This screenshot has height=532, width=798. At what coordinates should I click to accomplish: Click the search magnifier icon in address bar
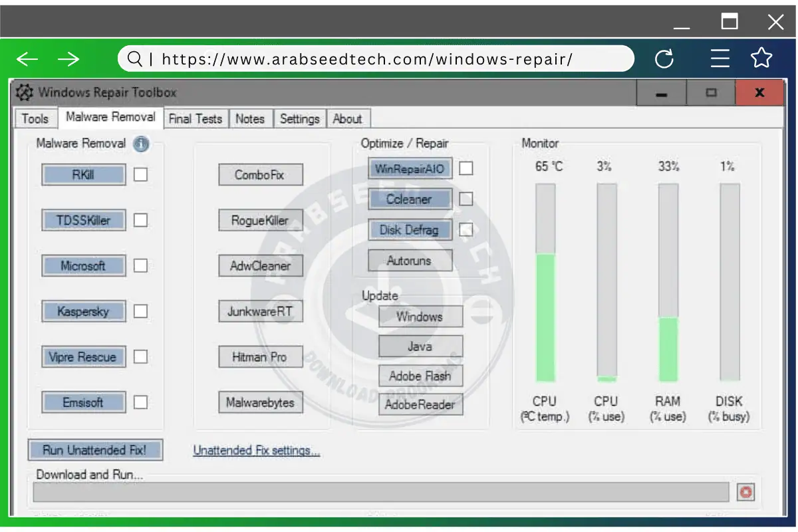pyautogui.click(x=134, y=59)
